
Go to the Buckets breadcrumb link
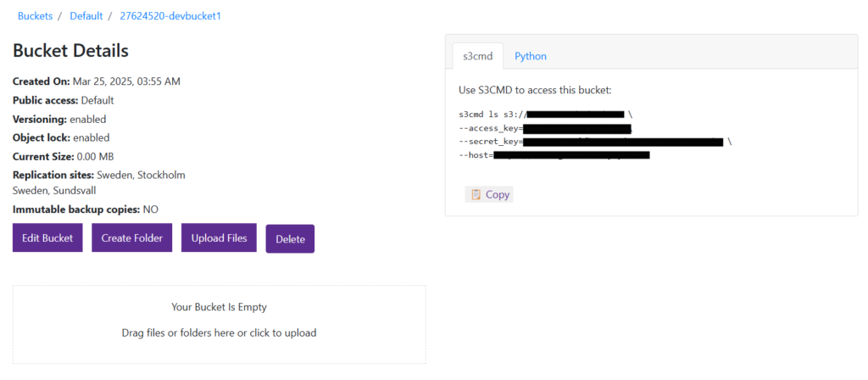tap(35, 16)
